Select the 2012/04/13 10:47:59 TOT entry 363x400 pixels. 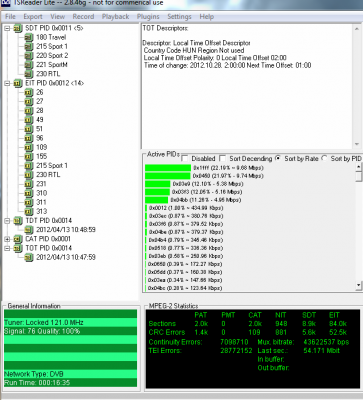click(x=66, y=257)
